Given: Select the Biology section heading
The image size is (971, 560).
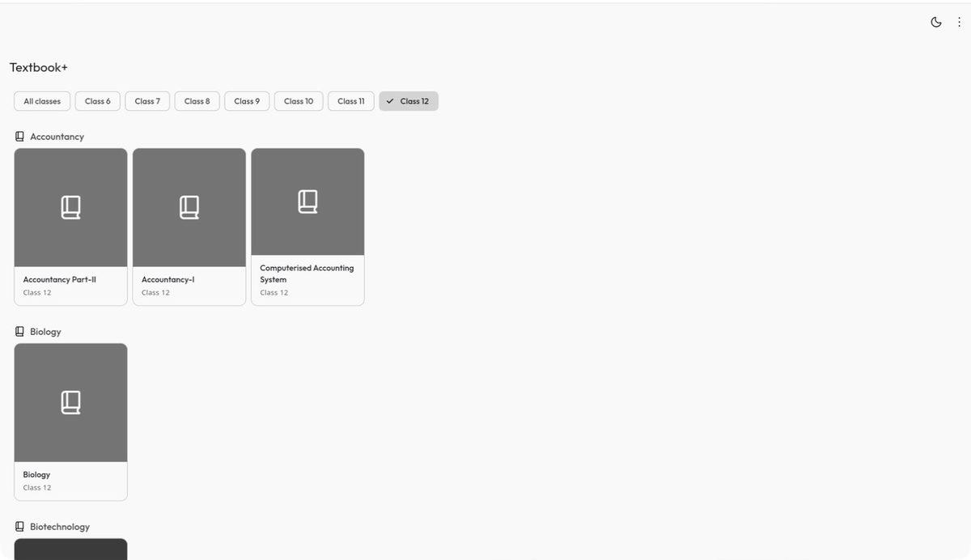Looking at the screenshot, I should tap(45, 332).
